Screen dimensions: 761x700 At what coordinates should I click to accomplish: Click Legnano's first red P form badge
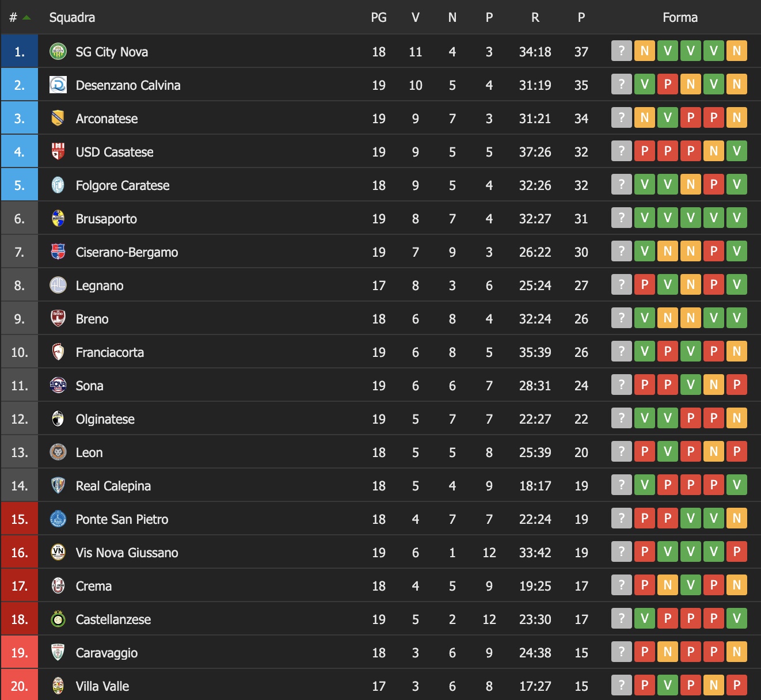click(x=645, y=285)
